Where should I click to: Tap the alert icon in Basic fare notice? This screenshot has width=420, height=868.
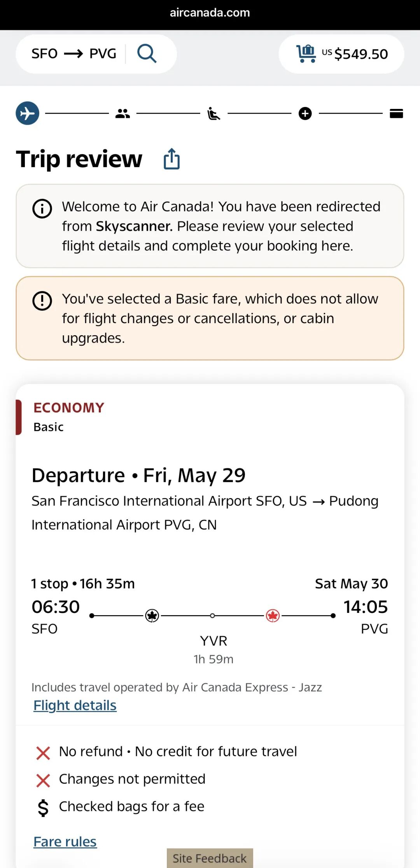(x=42, y=301)
